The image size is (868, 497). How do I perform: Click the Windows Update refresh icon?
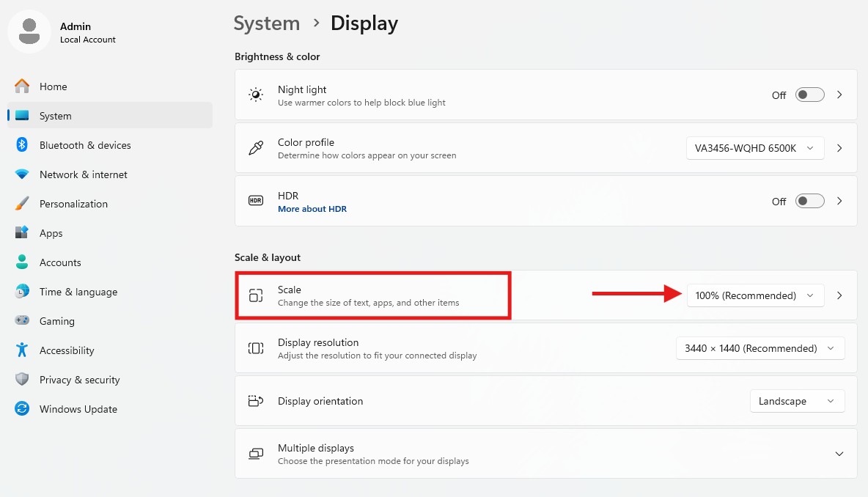(22, 409)
